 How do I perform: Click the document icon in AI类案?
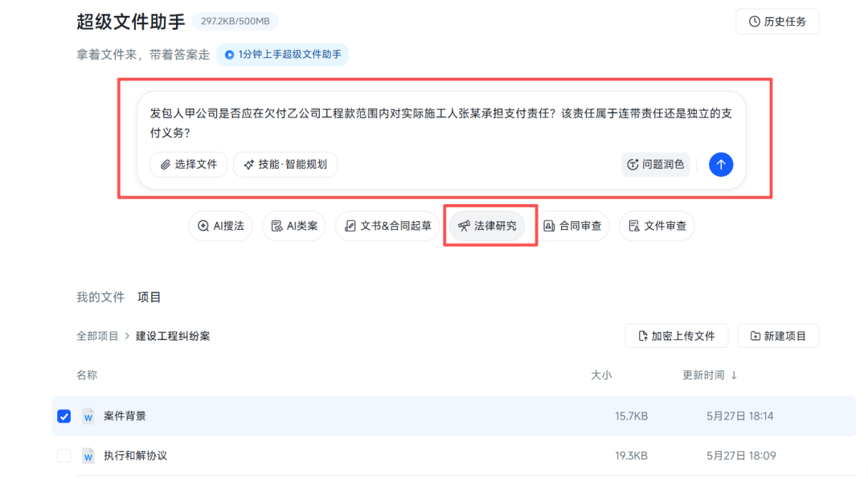pos(276,226)
